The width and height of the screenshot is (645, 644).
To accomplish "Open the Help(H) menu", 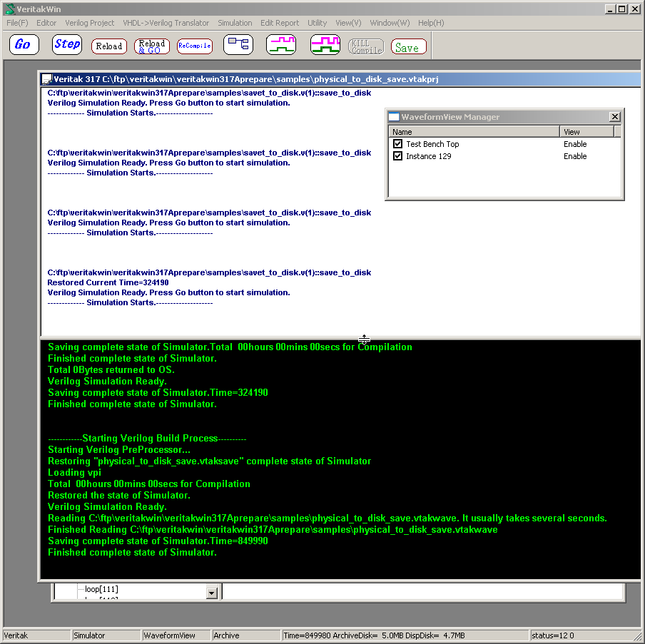I will [x=431, y=23].
